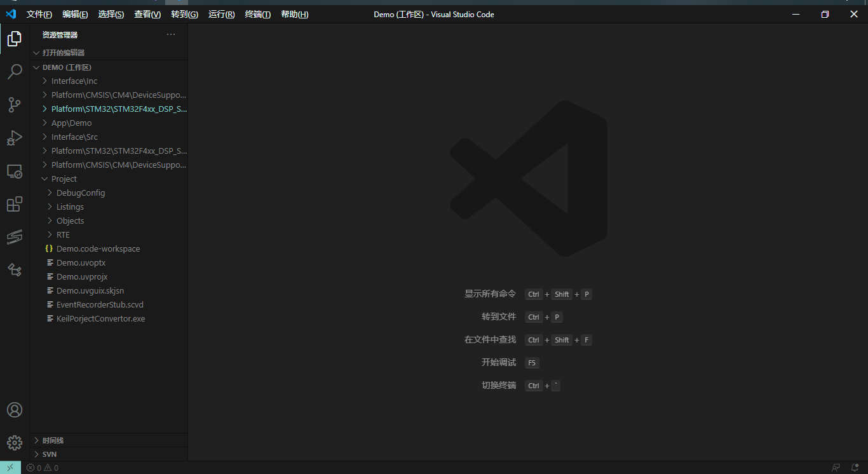Open the Search view icon
This screenshot has height=474, width=868.
click(x=14, y=72)
